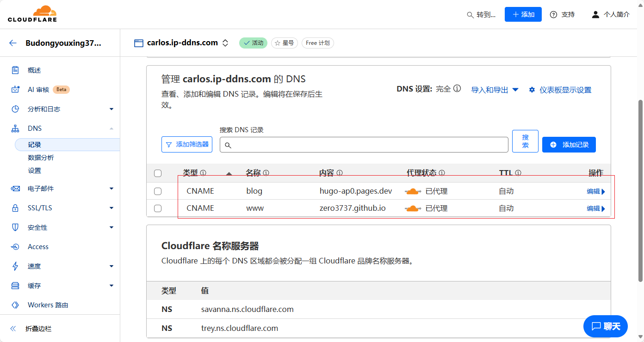
Task: Click the 电子邮件 envelope icon
Action: (x=15, y=189)
